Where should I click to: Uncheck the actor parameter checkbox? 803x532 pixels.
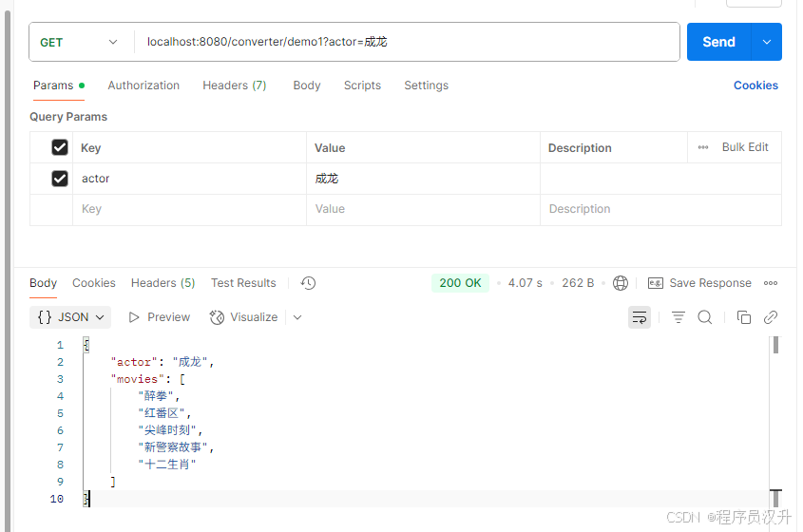coord(60,179)
